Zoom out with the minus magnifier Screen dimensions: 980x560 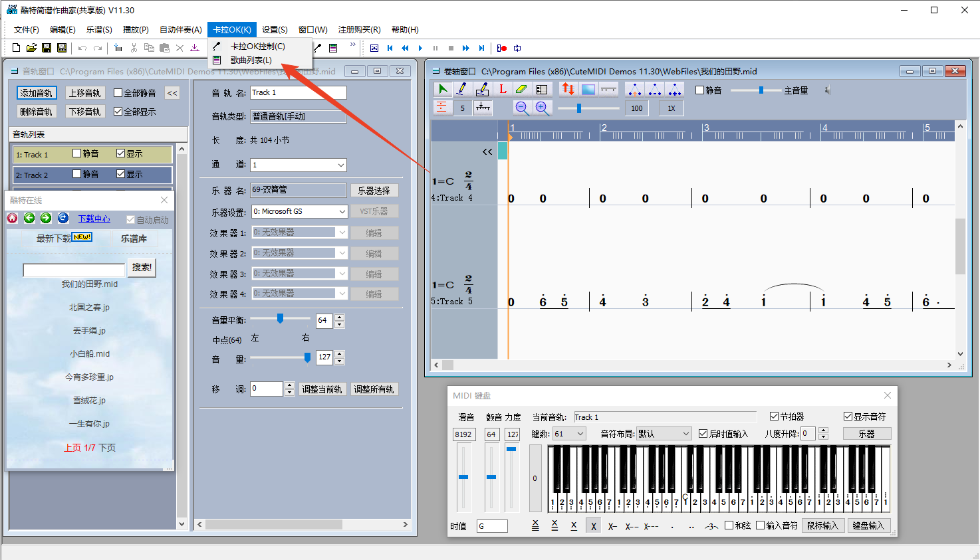(523, 108)
